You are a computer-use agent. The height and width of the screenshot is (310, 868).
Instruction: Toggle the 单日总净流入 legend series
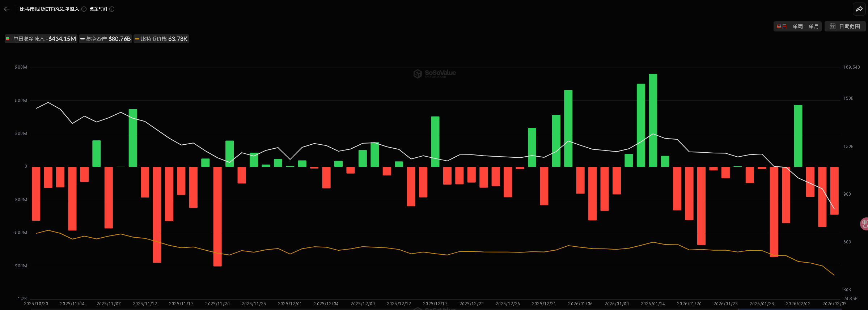41,39
